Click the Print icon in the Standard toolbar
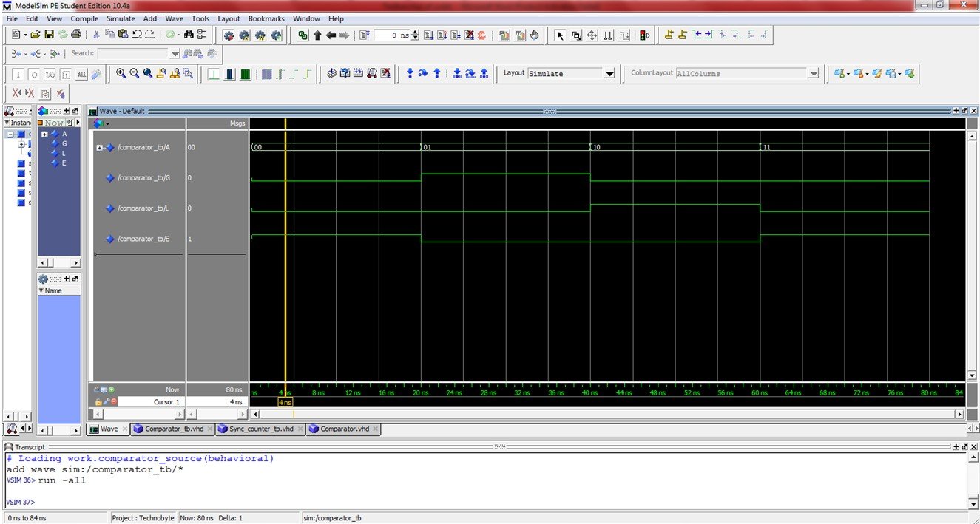 click(75, 35)
